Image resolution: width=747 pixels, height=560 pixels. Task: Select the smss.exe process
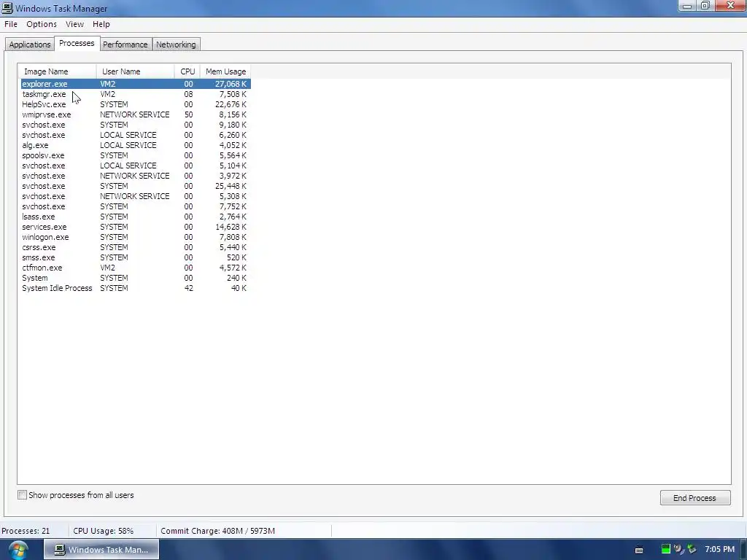point(136,257)
